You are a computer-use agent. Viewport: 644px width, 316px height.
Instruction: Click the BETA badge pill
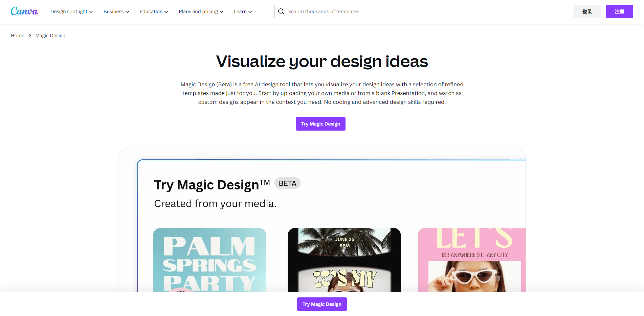[x=287, y=183]
